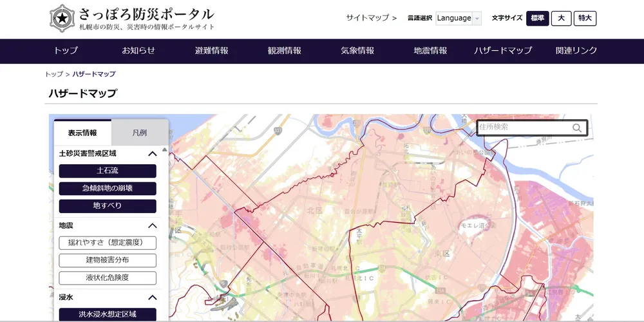Open 地震情報 in the navigation bar

[x=430, y=51]
